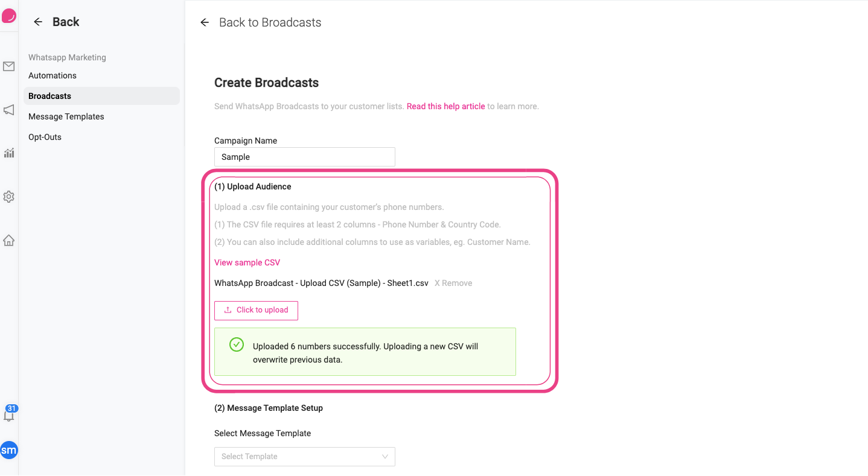868x476 pixels.
Task: Click inside the Campaign Name field
Action: click(304, 156)
